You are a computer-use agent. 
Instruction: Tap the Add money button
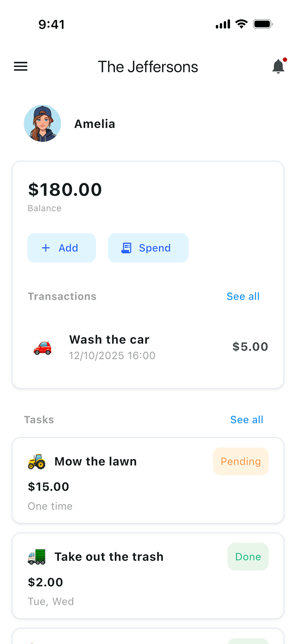click(61, 248)
